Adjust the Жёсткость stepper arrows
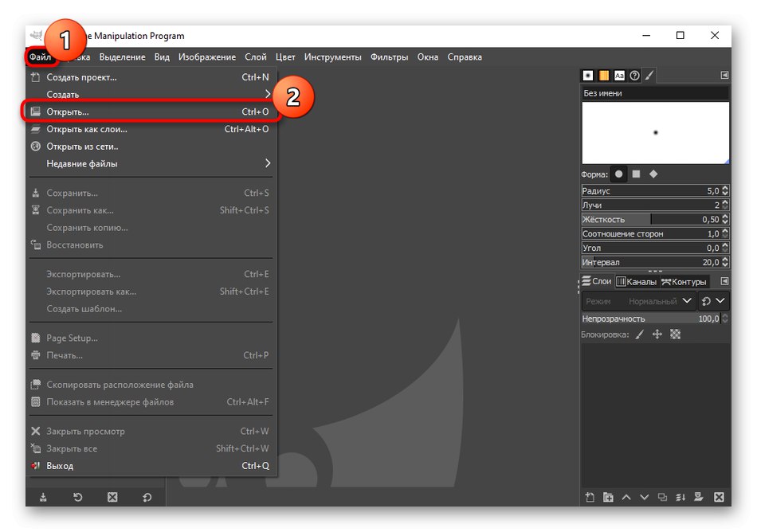 click(x=724, y=220)
